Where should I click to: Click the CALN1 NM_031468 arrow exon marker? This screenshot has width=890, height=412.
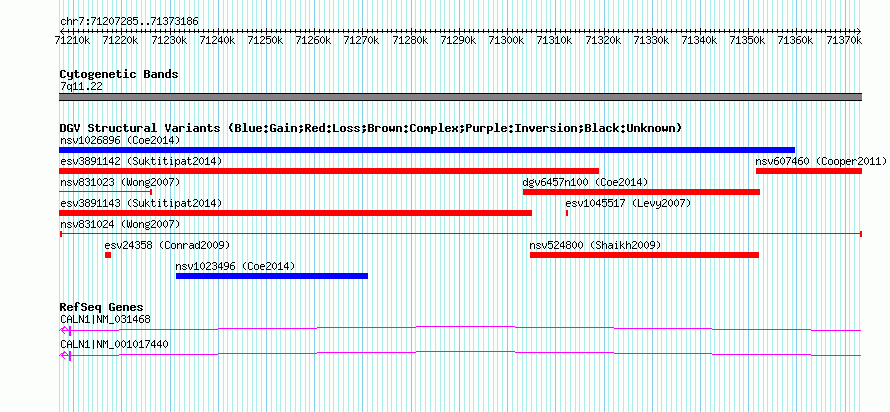pos(66,330)
